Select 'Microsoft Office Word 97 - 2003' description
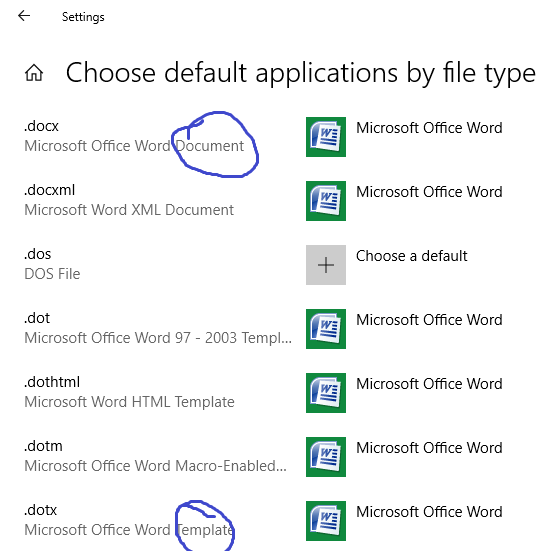The width and height of the screenshot is (543, 551). tap(158, 338)
